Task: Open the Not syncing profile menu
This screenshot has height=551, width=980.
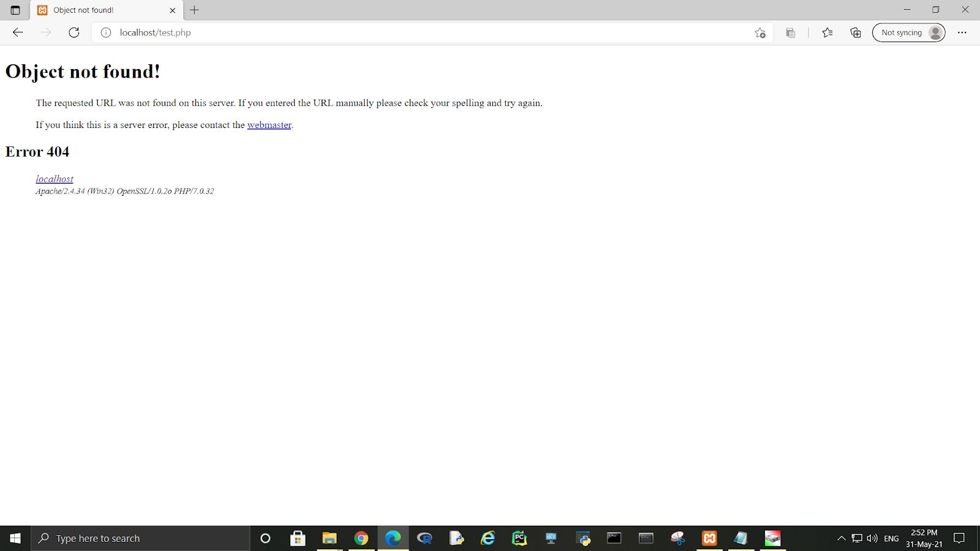Action: tap(908, 33)
